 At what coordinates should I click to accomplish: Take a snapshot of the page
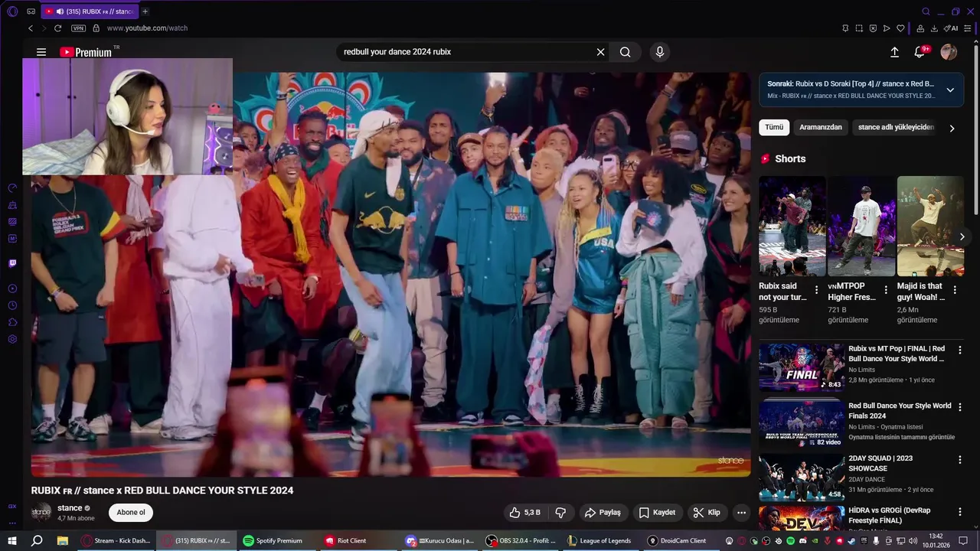[x=859, y=28]
